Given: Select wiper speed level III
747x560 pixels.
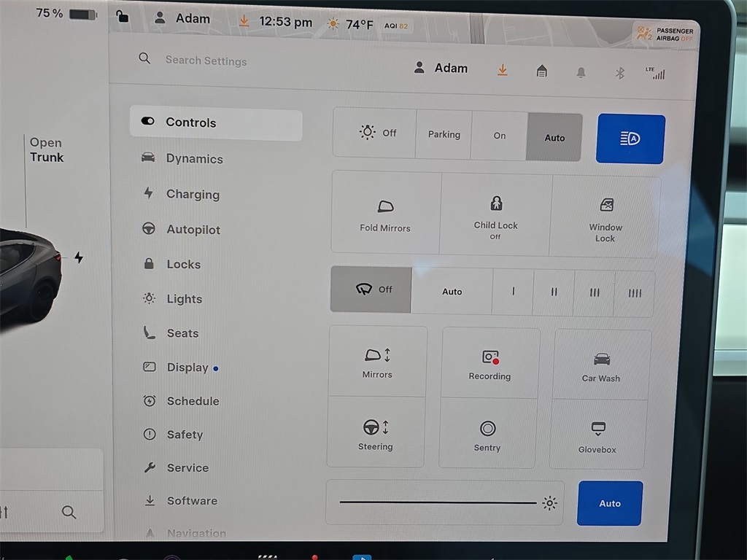Looking at the screenshot, I should point(595,292).
